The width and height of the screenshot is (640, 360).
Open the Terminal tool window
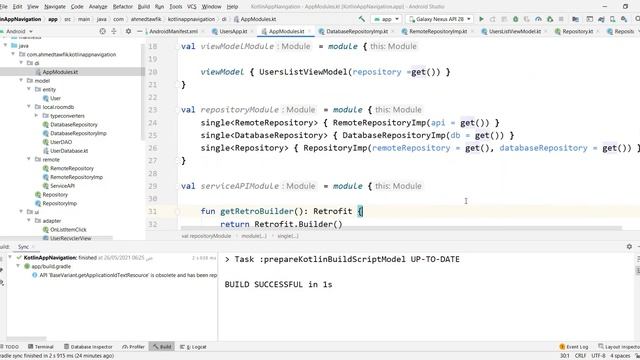point(41,347)
